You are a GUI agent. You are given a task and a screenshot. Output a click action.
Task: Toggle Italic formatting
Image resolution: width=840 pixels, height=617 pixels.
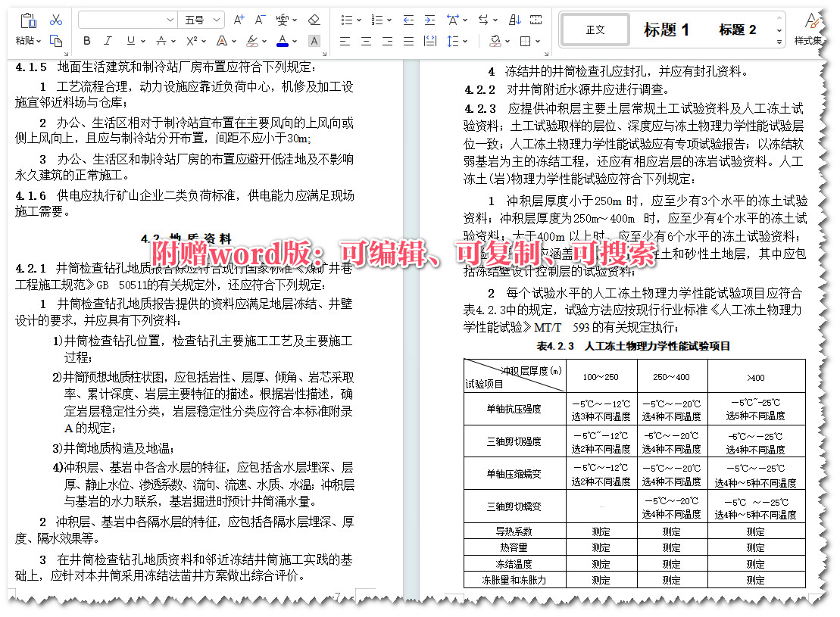tap(107, 40)
